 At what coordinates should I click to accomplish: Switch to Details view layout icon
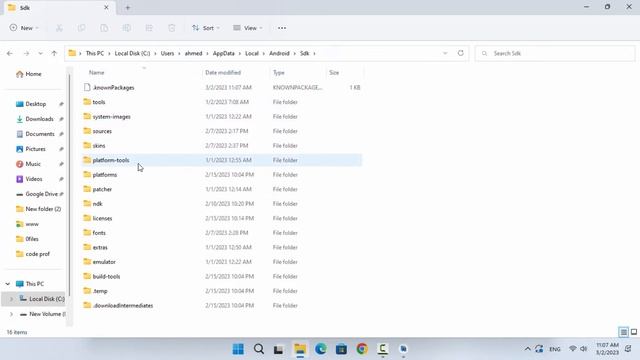pos(623,332)
